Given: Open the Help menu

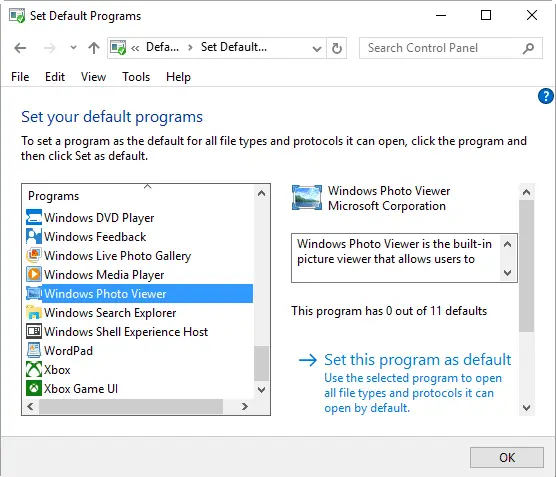Looking at the screenshot, I should (178, 77).
